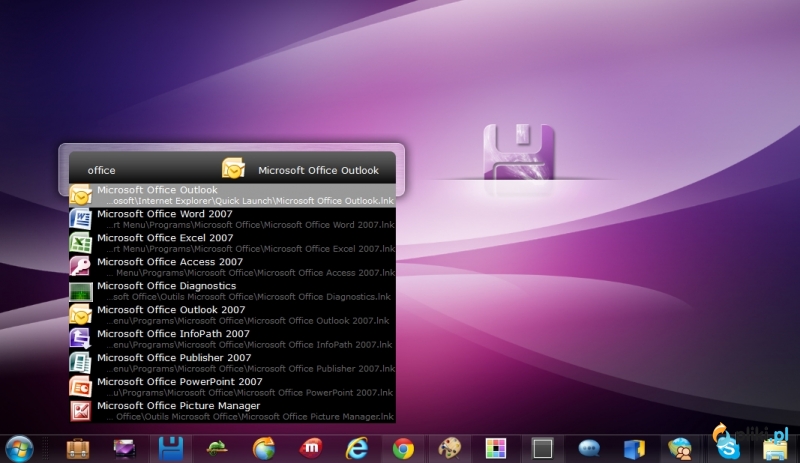Image resolution: width=800 pixels, height=463 pixels.
Task: Click the 'Microsoft Office InfoPath 2007.lnk' path
Action: tap(249, 345)
